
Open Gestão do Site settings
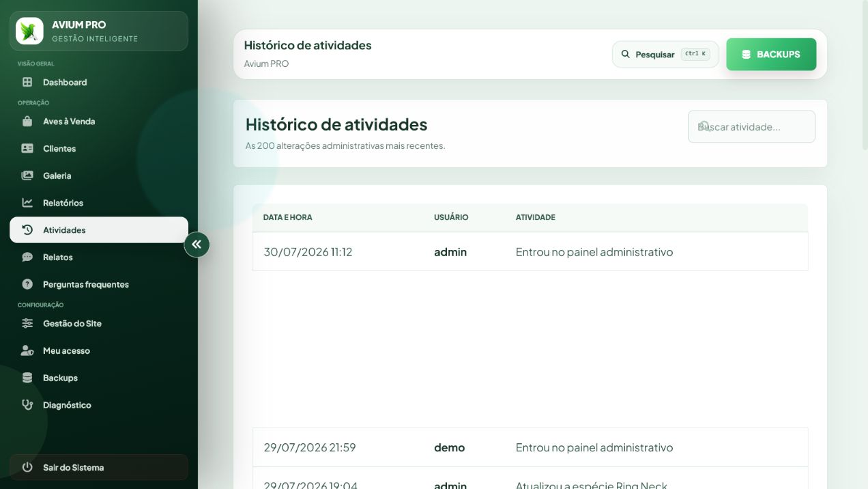point(99,323)
